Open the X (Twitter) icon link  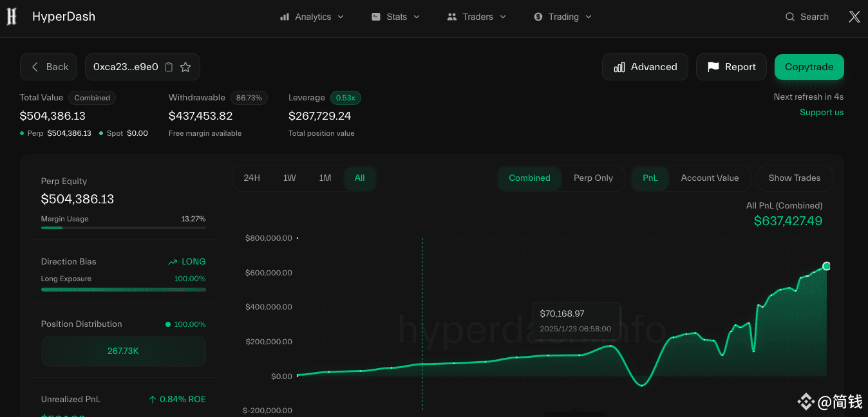click(854, 17)
